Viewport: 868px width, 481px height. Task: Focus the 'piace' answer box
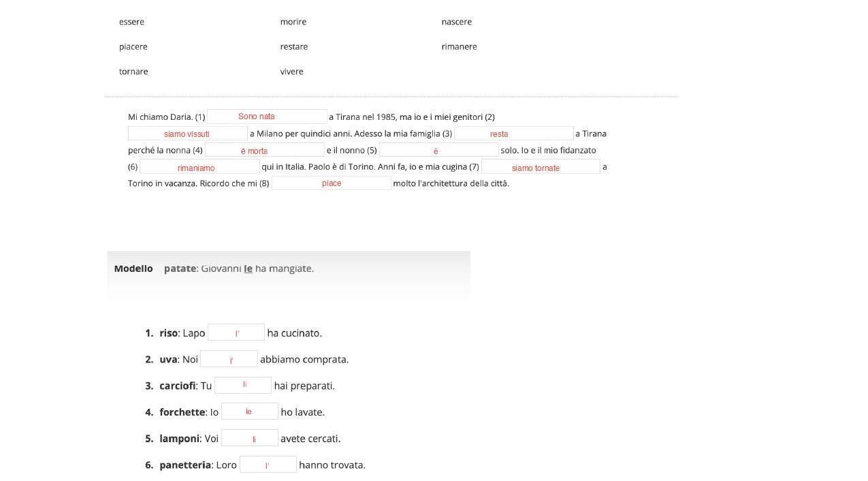tap(332, 183)
